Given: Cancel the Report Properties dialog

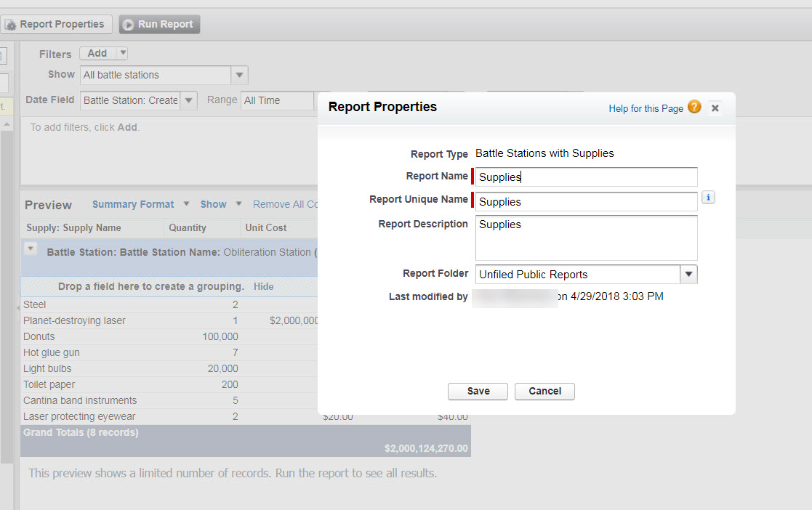Looking at the screenshot, I should click(x=544, y=391).
